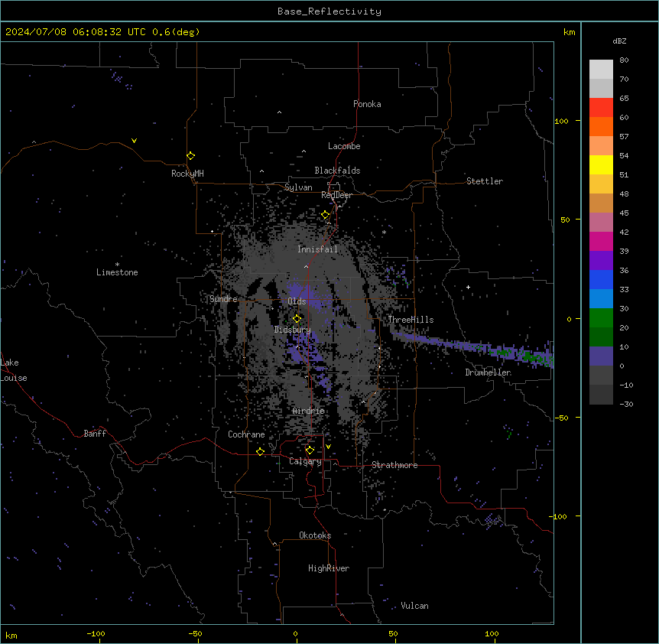Click the Stettler city label
This screenshot has height=644, width=659.
click(485, 181)
